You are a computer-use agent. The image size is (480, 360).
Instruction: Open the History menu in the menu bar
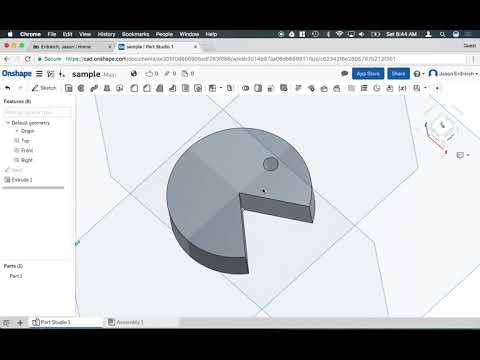point(106,34)
